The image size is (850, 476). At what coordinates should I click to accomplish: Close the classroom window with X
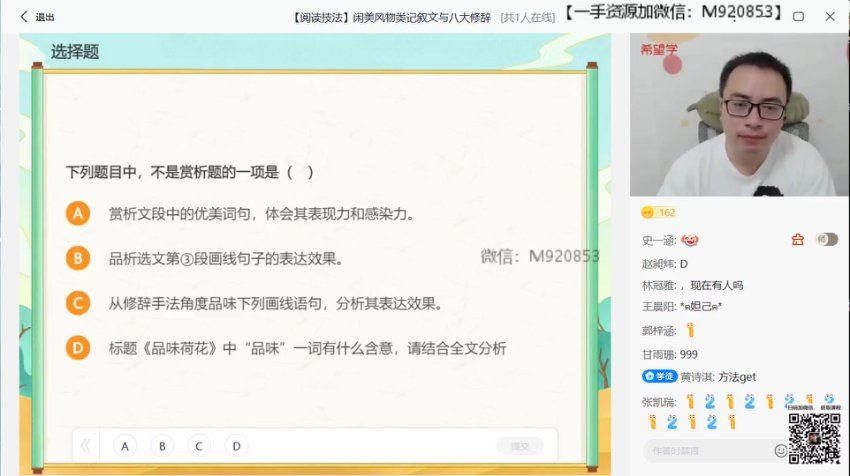tap(830, 17)
